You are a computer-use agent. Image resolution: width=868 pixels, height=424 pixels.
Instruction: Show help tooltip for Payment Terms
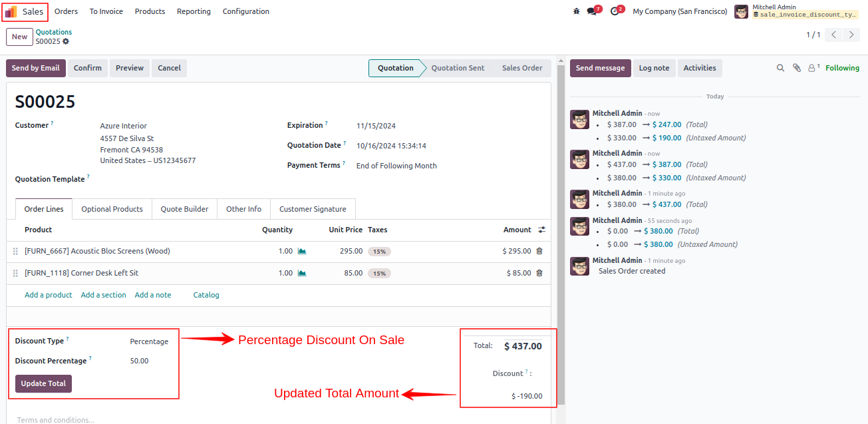[x=344, y=163]
